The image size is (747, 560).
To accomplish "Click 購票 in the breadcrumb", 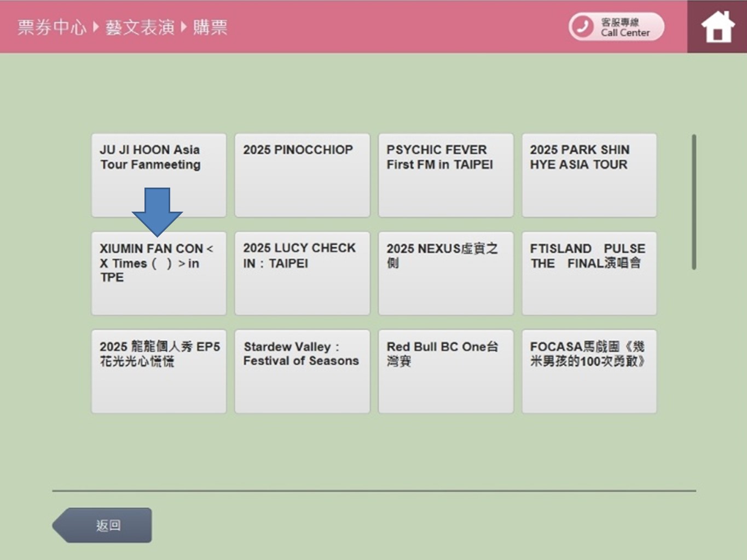I will 210,27.
